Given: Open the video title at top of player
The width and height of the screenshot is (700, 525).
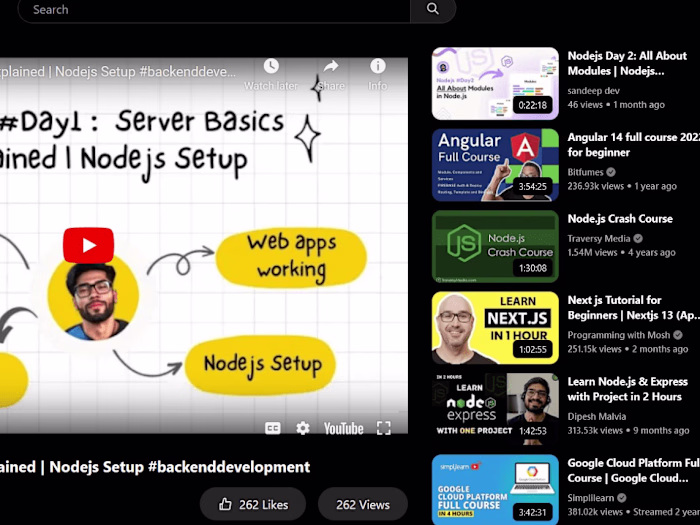Looking at the screenshot, I should (x=118, y=71).
